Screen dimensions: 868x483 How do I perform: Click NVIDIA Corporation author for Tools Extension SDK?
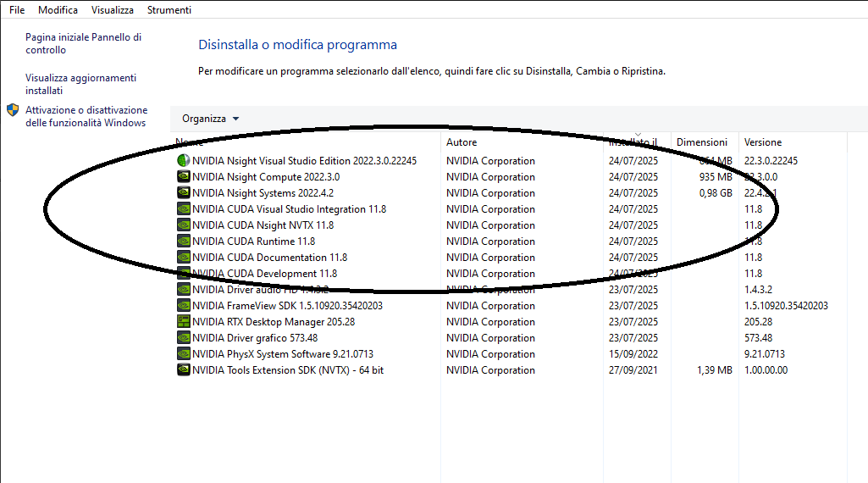(490, 369)
